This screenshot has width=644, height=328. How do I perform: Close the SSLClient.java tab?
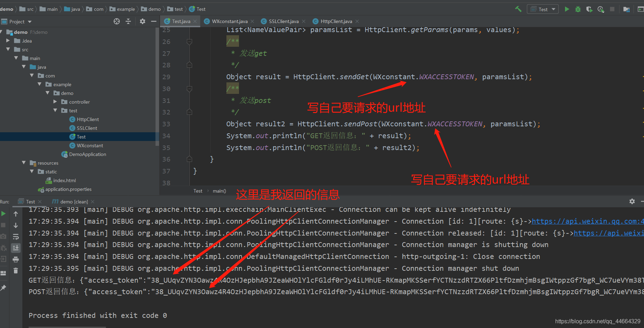pos(304,21)
